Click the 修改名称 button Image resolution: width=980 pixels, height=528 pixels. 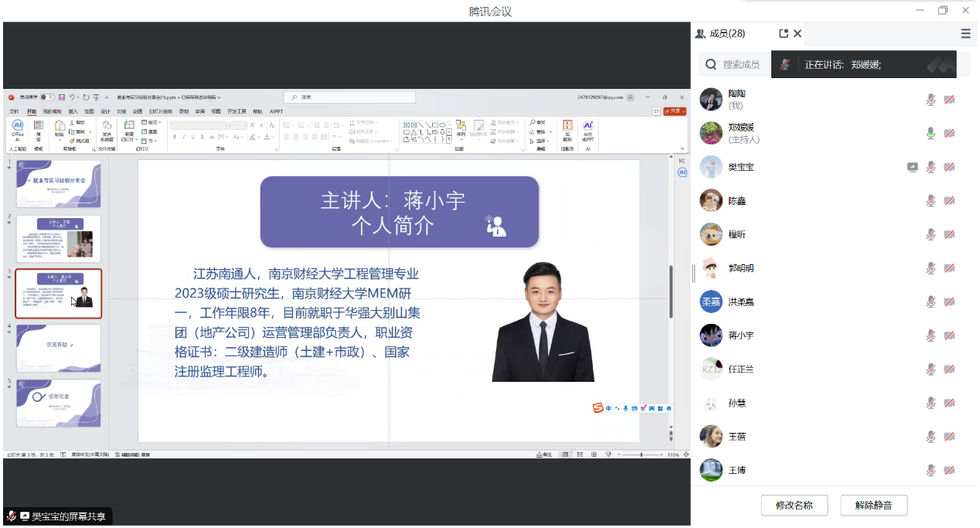pos(794,506)
